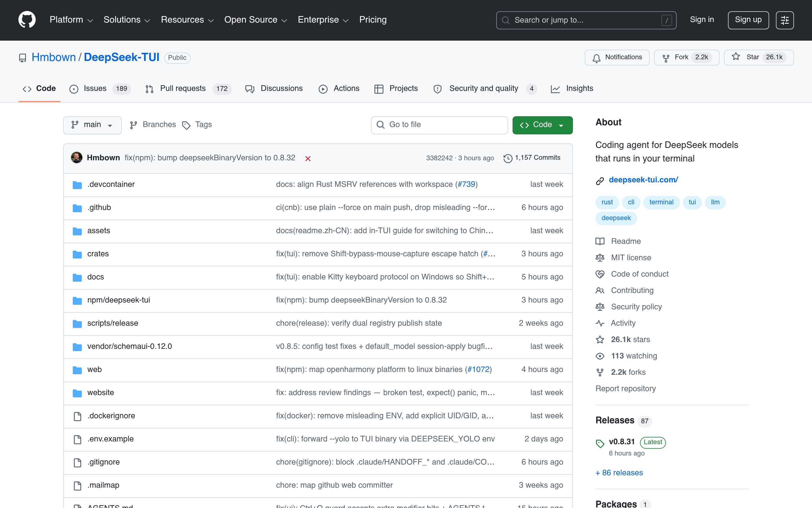Open the appearance settings sliders icon
This screenshot has width=812, height=508.
click(x=784, y=20)
